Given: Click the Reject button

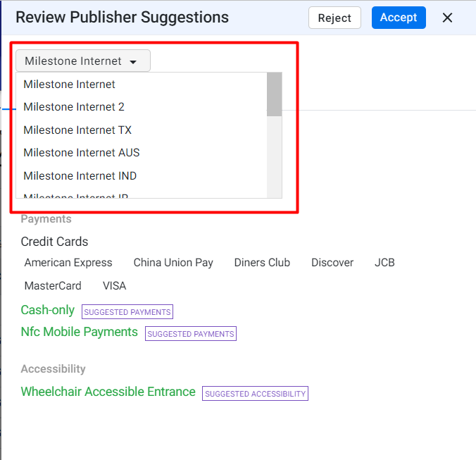Looking at the screenshot, I should (x=334, y=18).
